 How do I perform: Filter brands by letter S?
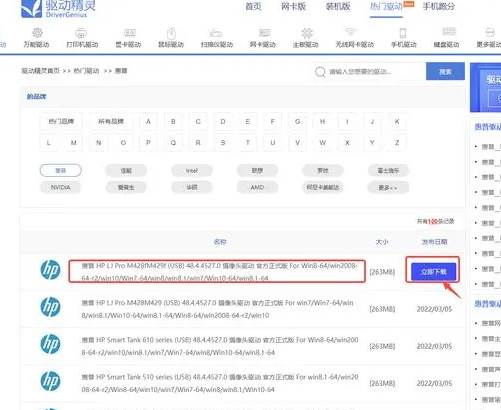(223, 143)
